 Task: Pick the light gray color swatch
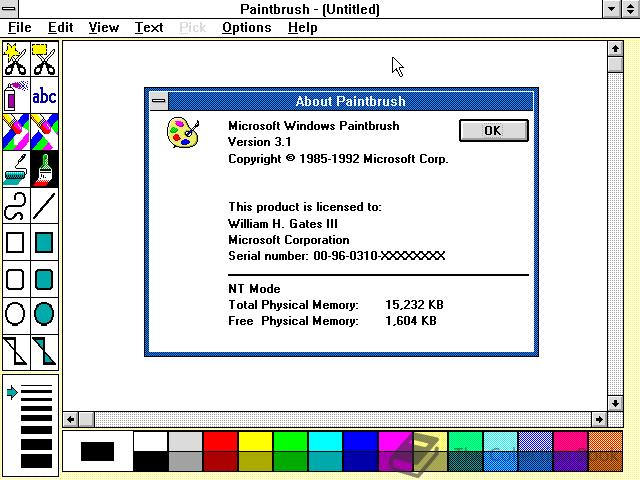coord(185,441)
